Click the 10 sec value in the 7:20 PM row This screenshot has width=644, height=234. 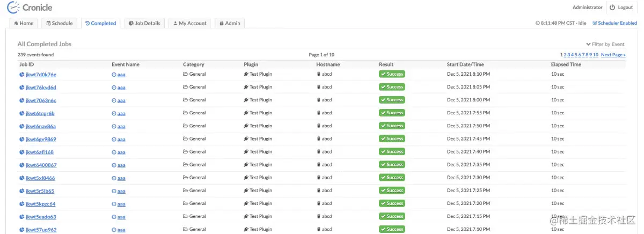558,203
